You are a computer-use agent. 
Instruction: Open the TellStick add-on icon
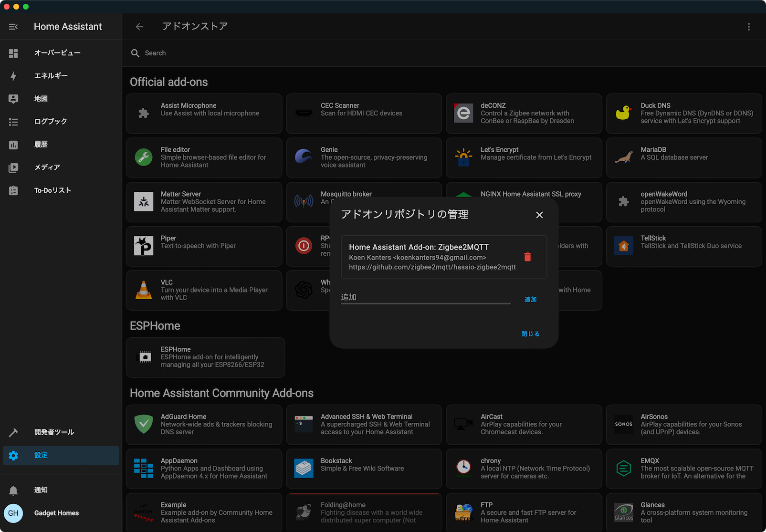(623, 246)
